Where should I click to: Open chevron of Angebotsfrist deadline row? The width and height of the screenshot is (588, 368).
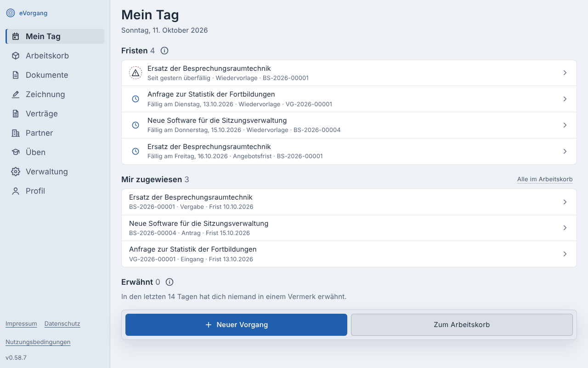pos(565,151)
